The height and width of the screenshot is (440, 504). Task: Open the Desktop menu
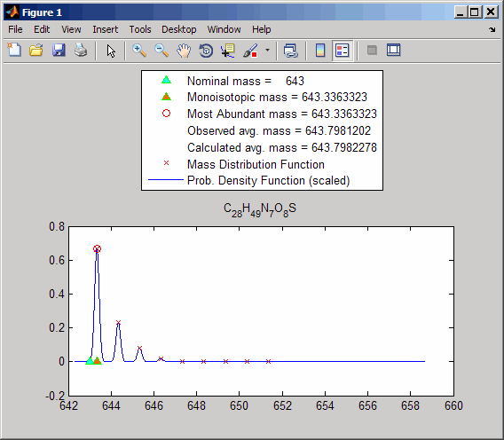[178, 29]
